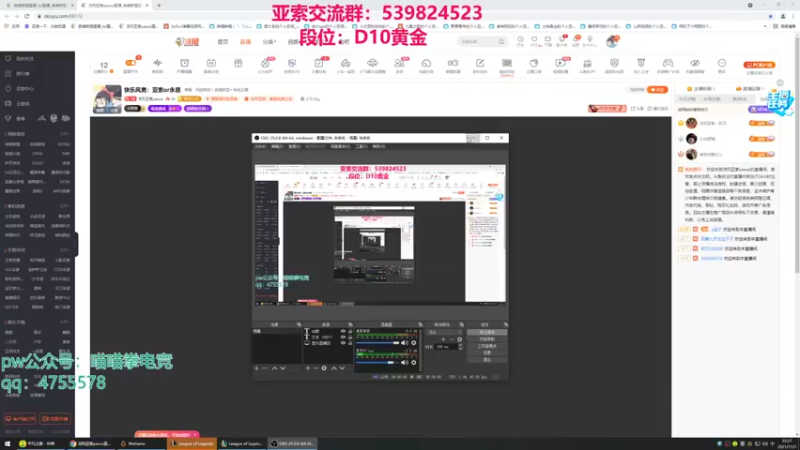Open OBS 文件 menu
This screenshot has width=800, height=450.
coord(260,146)
